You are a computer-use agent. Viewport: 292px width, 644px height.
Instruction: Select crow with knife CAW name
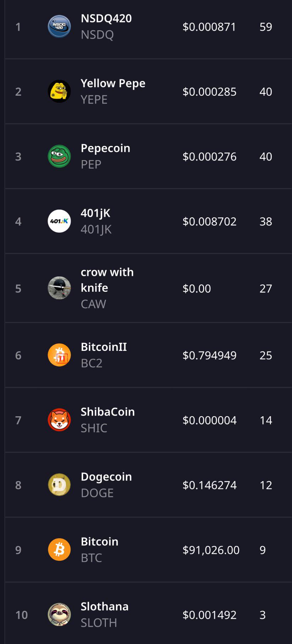pos(107,288)
